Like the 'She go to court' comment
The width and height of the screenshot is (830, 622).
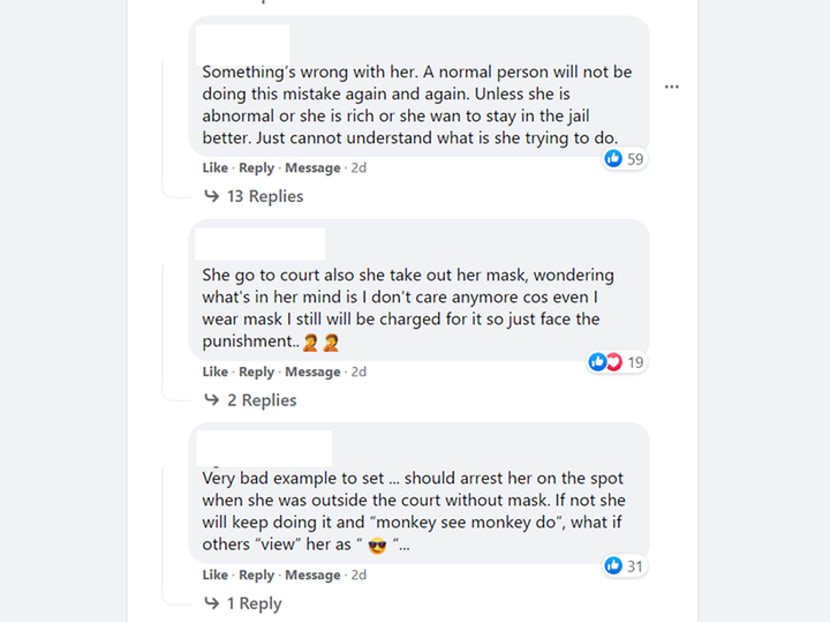(x=215, y=372)
